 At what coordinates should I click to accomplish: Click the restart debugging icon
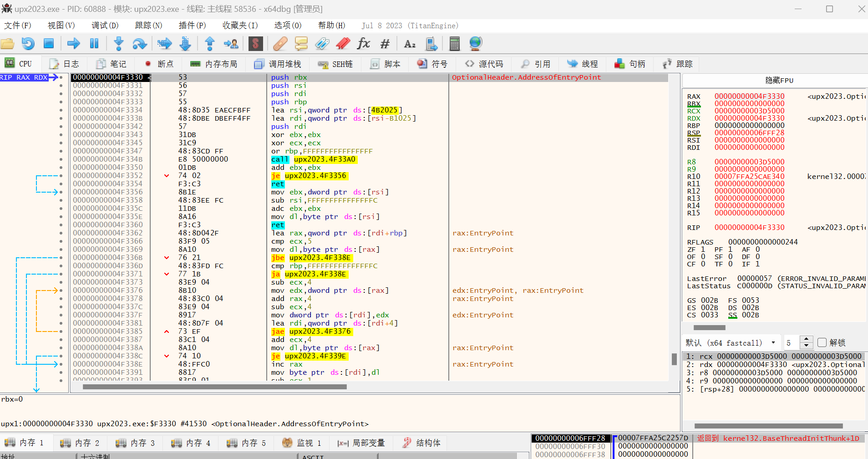(x=28, y=44)
